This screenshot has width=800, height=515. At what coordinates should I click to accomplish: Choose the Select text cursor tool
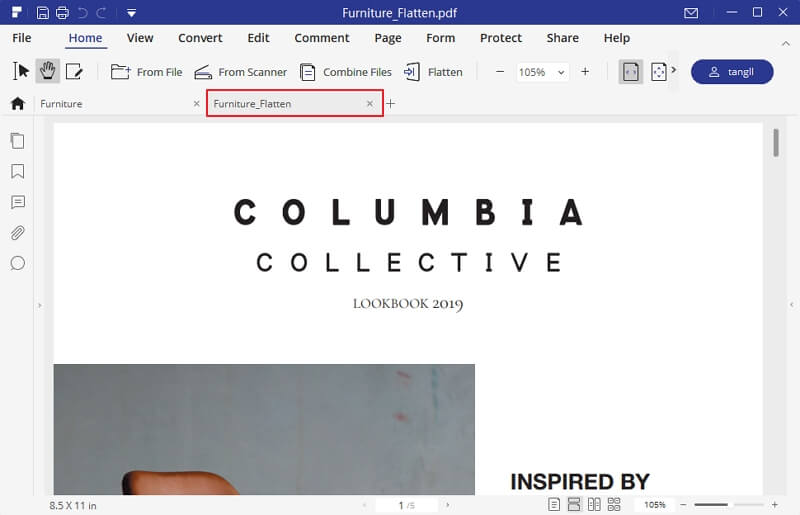(21, 71)
